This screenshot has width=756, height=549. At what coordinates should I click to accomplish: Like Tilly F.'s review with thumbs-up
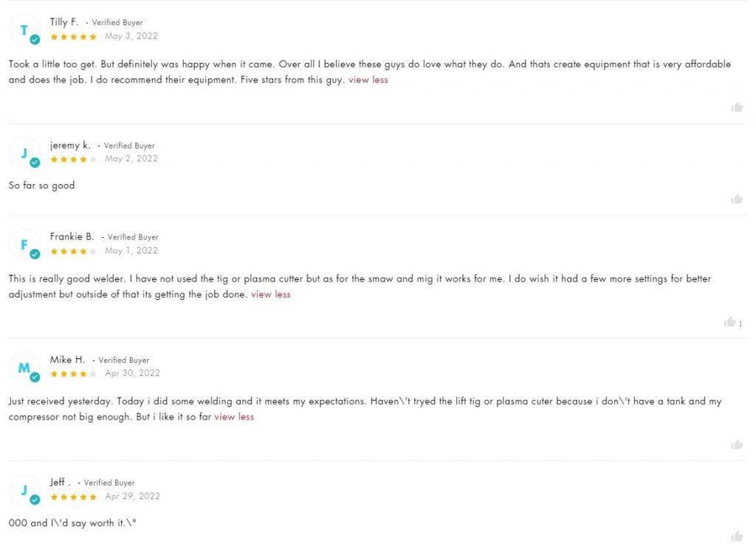tap(736, 107)
